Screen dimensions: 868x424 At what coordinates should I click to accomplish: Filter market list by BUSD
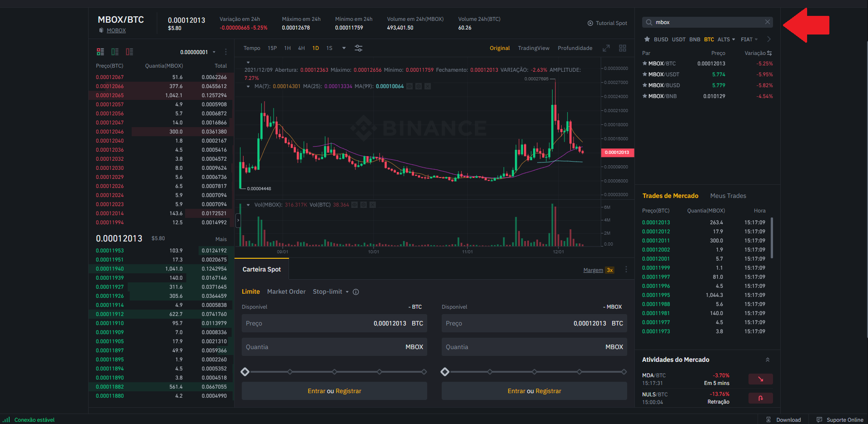pyautogui.click(x=661, y=39)
